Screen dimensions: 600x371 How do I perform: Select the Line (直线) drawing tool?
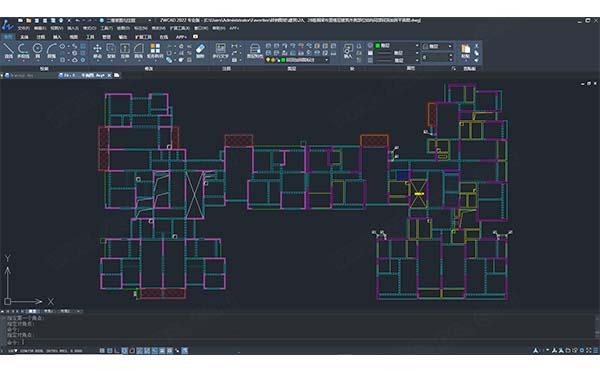coord(8,50)
